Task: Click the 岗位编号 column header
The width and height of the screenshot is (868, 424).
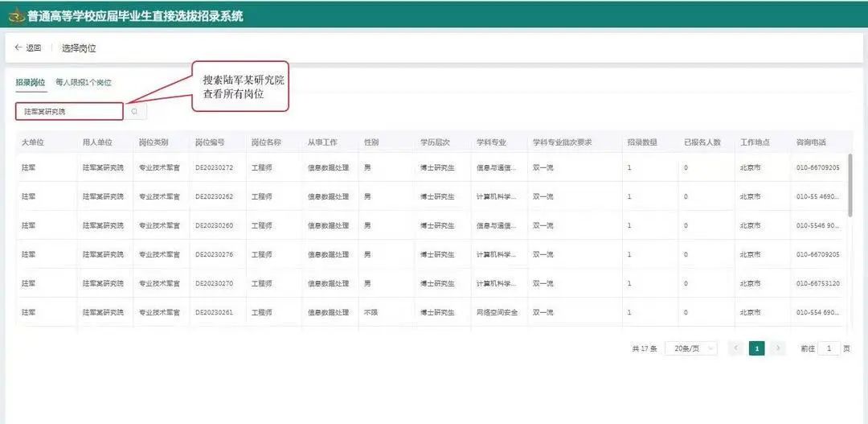Action: [x=210, y=142]
